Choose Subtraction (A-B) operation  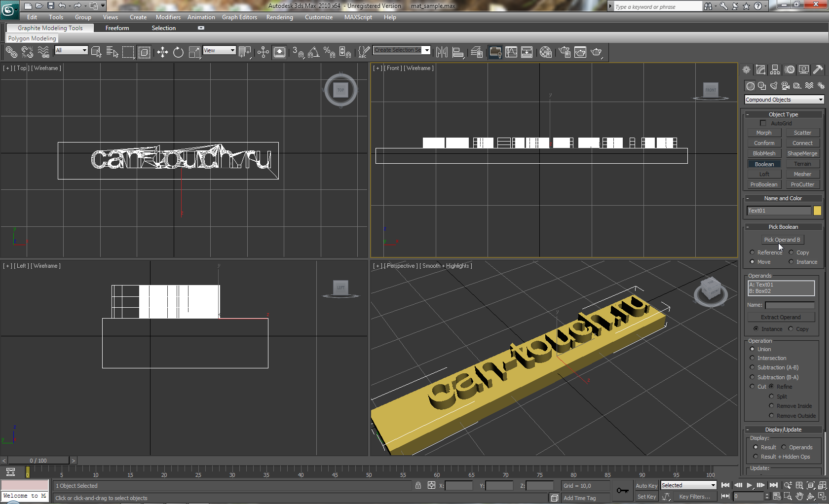(x=752, y=367)
